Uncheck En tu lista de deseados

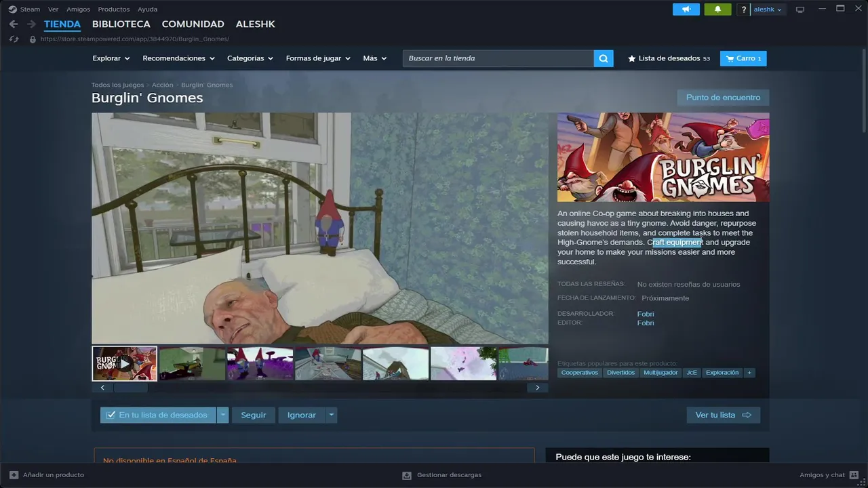(x=111, y=415)
